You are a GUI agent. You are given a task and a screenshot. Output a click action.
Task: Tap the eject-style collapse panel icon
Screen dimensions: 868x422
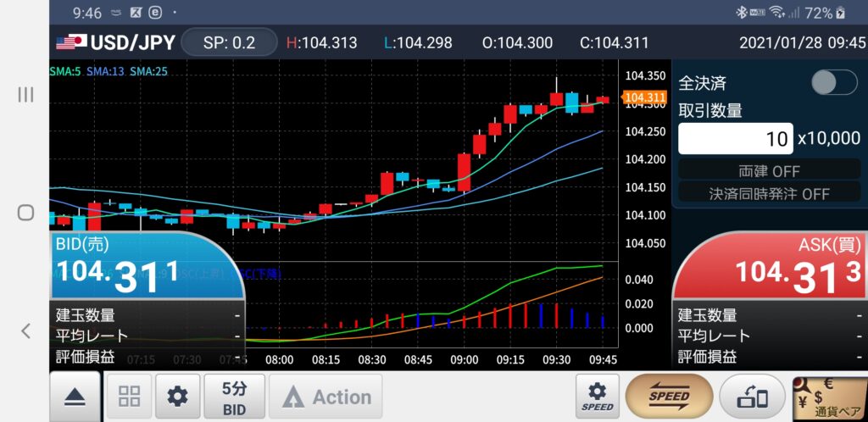[x=75, y=397]
